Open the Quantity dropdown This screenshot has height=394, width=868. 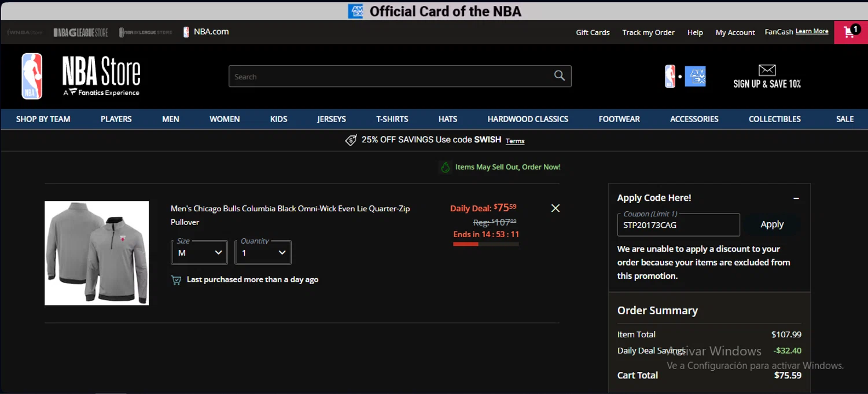point(263,252)
